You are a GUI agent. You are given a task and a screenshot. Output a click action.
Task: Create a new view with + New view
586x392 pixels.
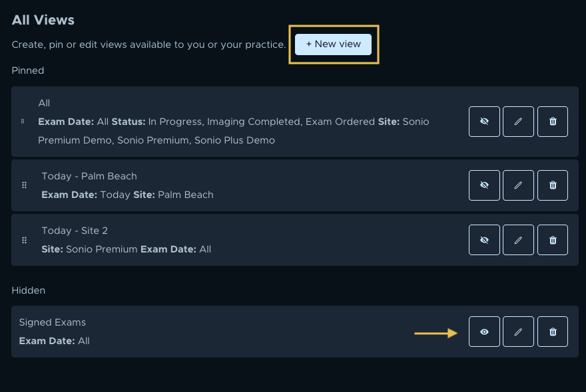pyautogui.click(x=333, y=44)
